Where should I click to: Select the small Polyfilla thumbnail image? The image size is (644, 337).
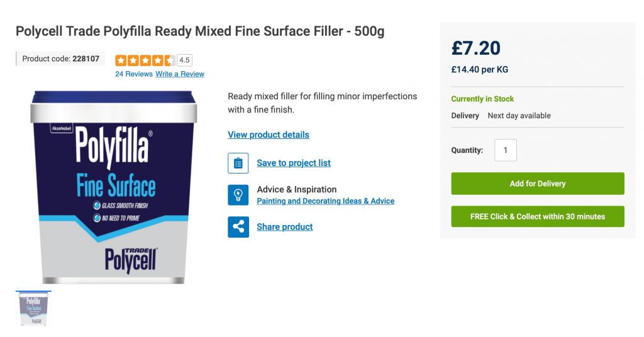click(x=33, y=308)
